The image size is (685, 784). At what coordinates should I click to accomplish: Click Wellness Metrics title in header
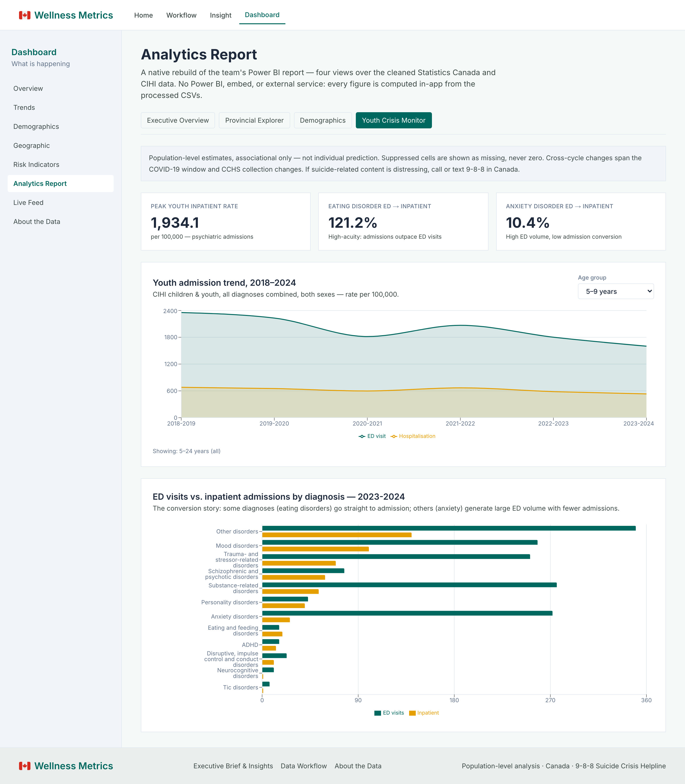pyautogui.click(x=74, y=15)
